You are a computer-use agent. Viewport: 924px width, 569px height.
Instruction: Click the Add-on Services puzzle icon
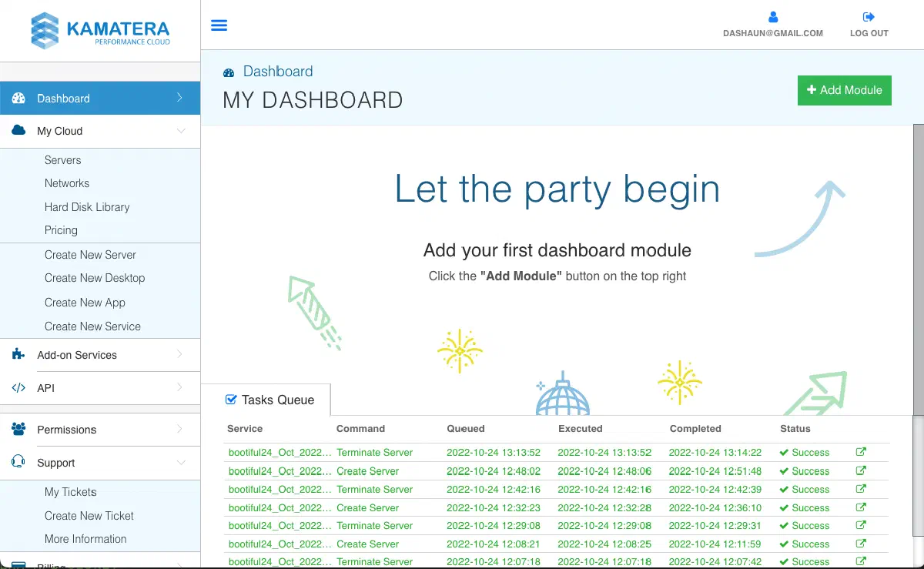tap(18, 355)
